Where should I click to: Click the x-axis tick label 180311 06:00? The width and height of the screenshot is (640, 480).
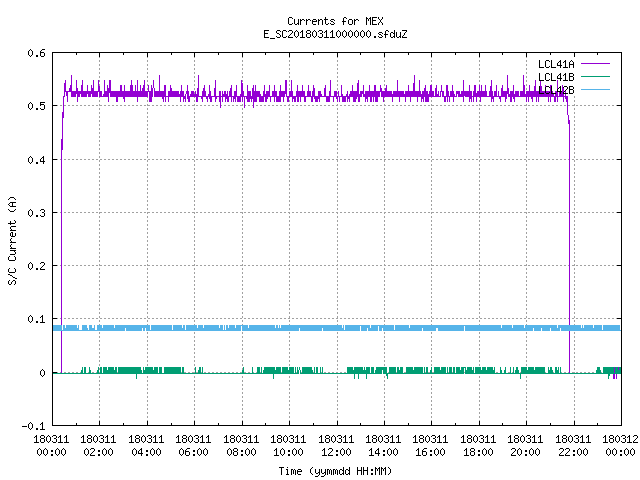pos(193,446)
